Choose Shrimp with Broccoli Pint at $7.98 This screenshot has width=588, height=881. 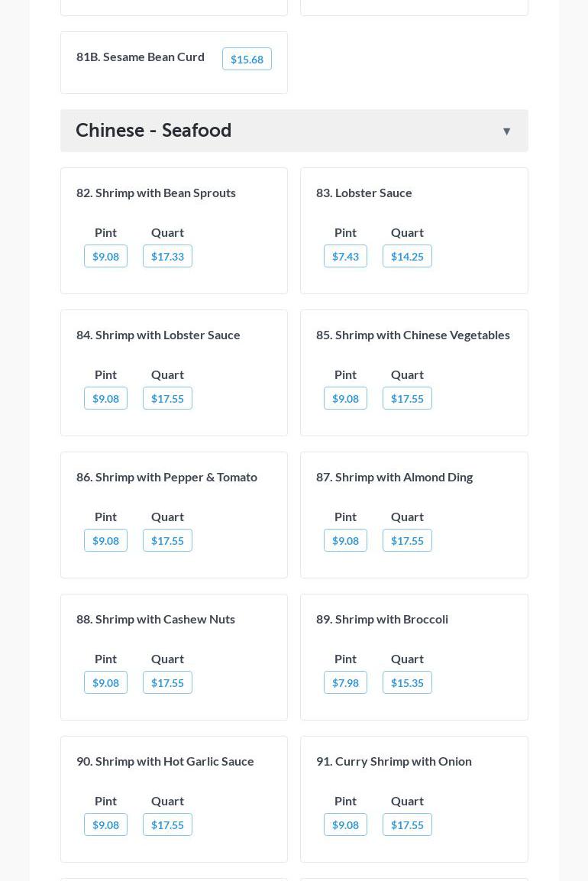coord(345,683)
